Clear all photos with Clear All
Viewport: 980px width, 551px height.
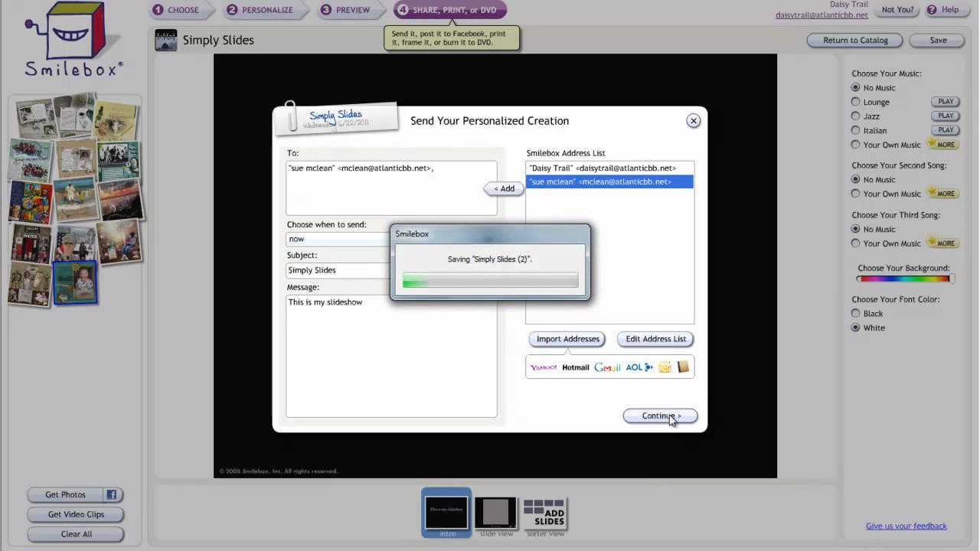point(75,534)
